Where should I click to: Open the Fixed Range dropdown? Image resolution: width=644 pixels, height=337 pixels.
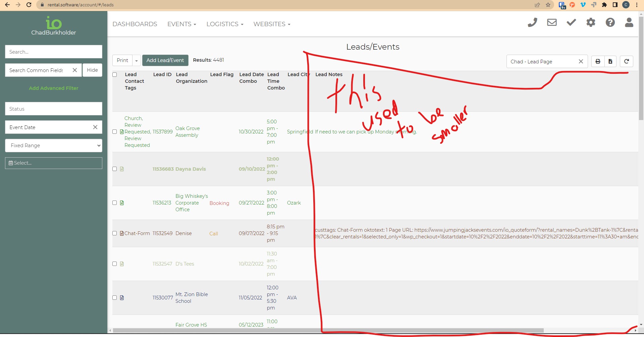pos(54,146)
